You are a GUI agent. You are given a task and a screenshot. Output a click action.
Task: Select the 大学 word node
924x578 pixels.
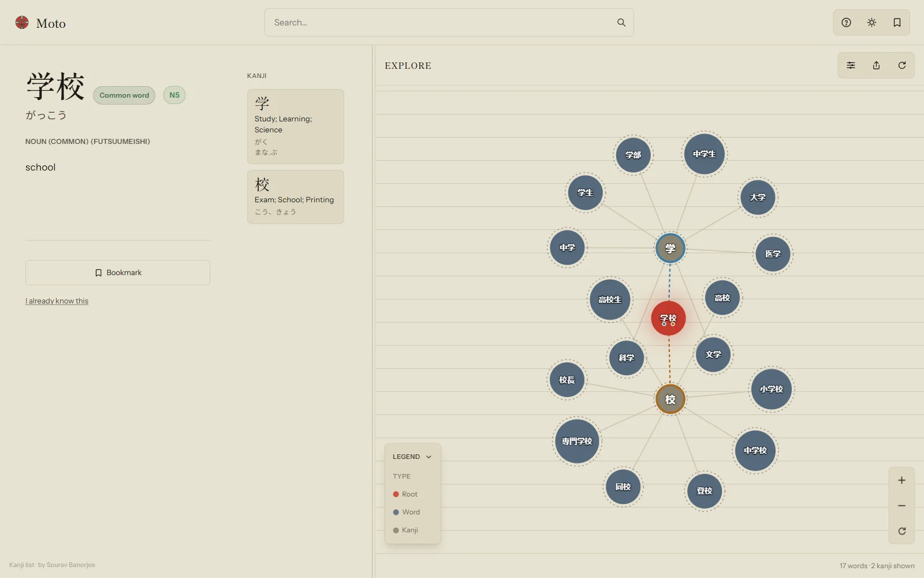coord(758,197)
